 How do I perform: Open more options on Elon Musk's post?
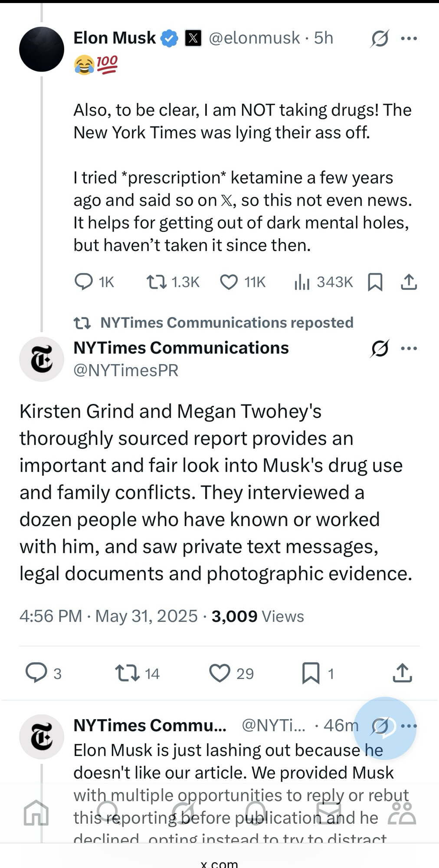[409, 39]
